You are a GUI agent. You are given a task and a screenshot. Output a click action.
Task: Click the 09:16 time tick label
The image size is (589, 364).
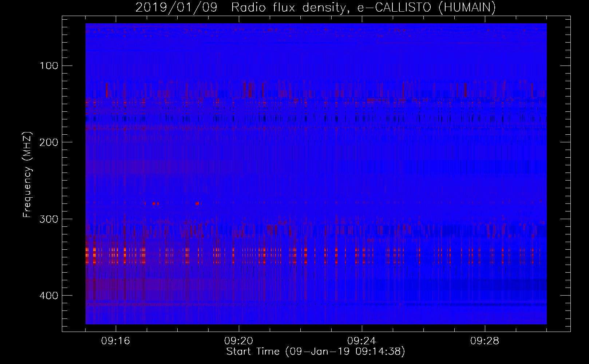pos(116,341)
